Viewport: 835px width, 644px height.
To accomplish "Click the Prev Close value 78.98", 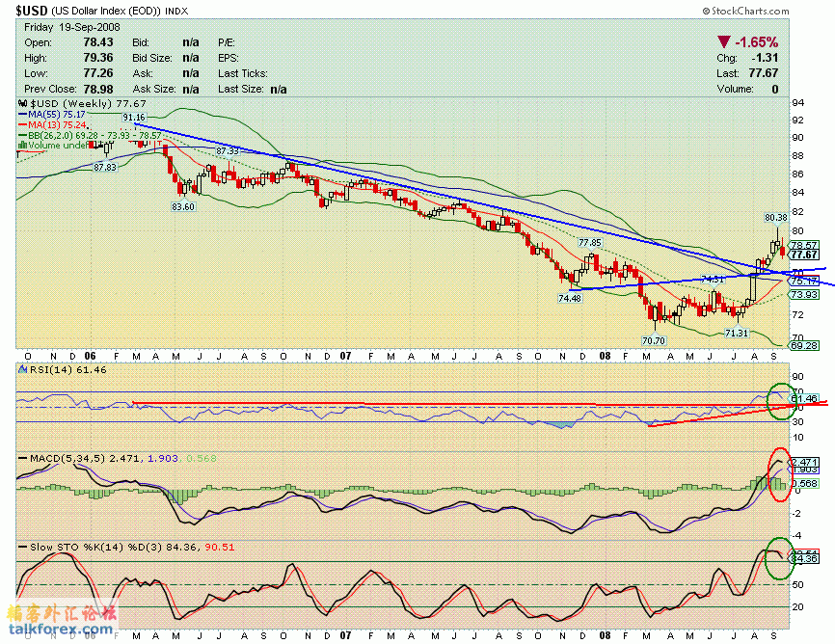I will click(98, 89).
